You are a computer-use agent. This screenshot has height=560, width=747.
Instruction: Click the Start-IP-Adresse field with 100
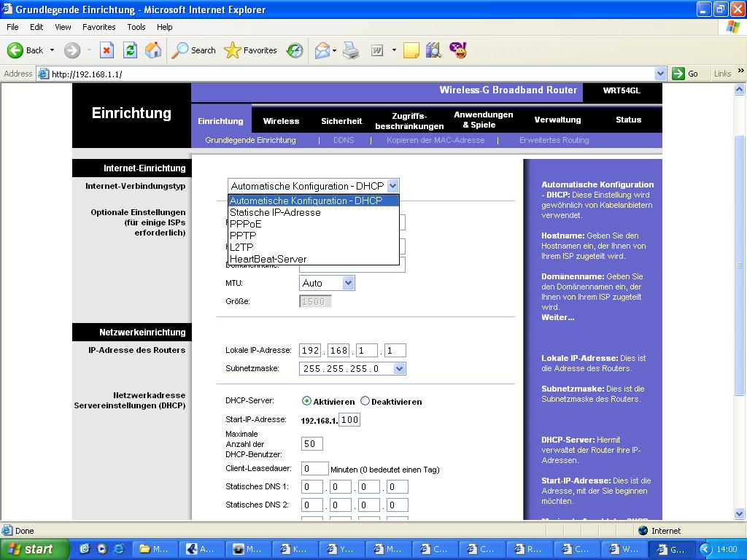tap(349, 419)
